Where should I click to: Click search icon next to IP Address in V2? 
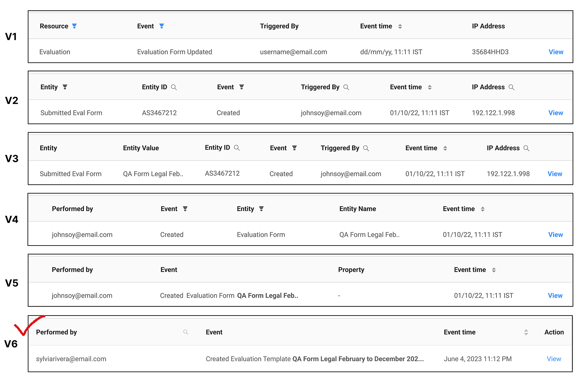click(x=511, y=87)
